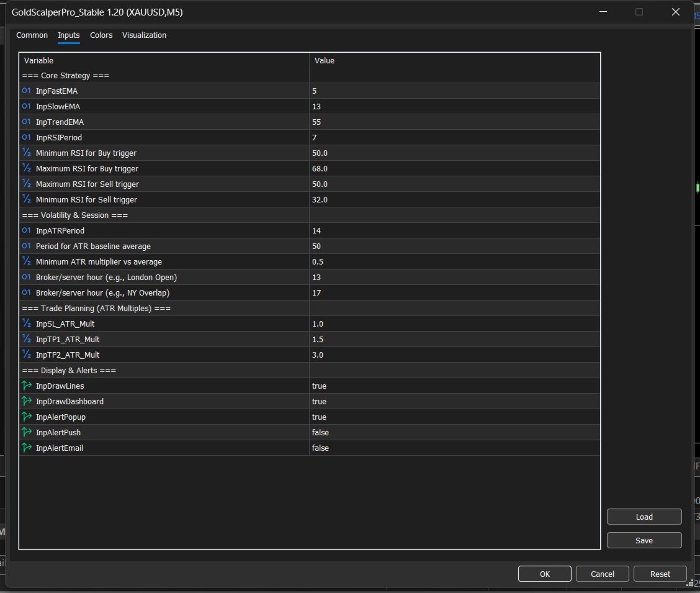
Task: Click the integer icon beside InpATRPeriod
Action: (26, 230)
